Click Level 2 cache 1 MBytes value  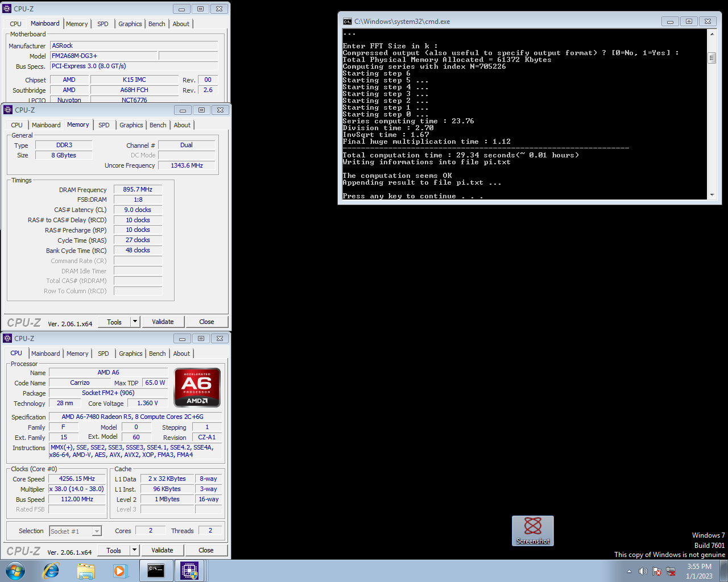(167, 499)
